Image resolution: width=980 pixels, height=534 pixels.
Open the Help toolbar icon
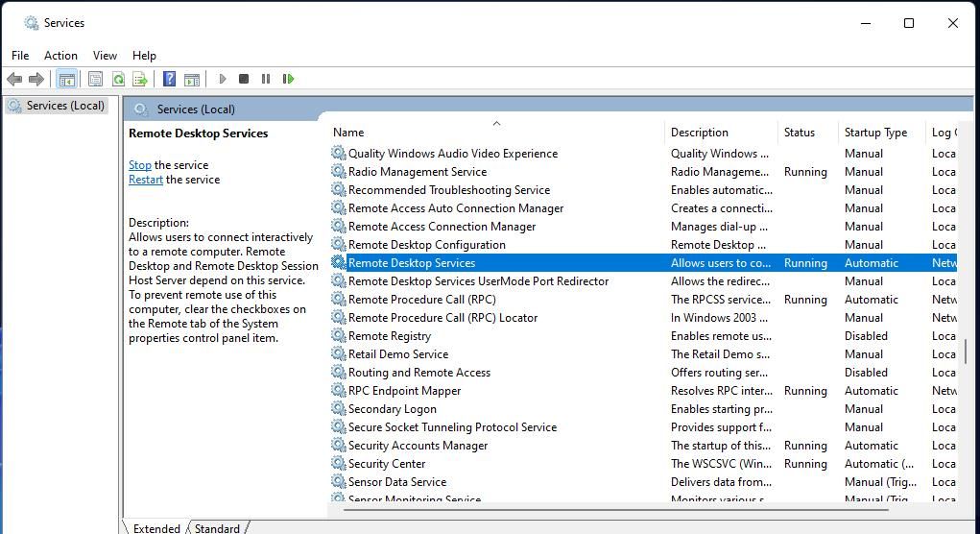click(x=169, y=79)
